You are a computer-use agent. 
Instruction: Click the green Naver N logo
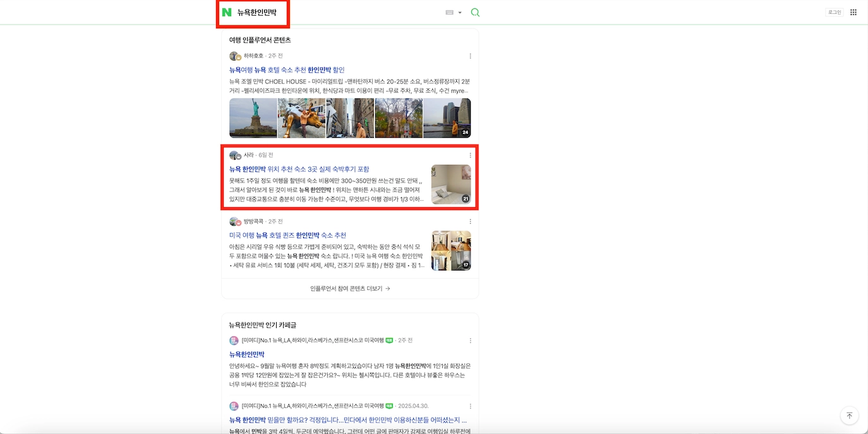[227, 13]
